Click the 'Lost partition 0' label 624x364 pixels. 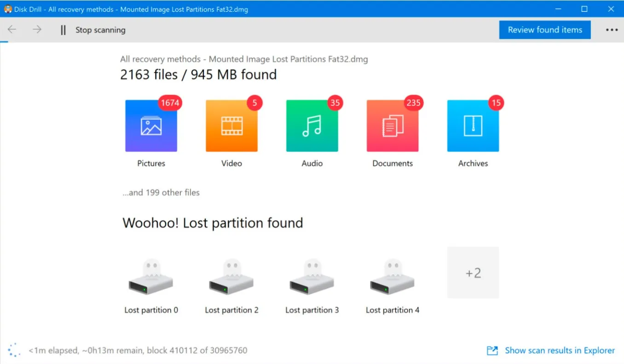151,310
